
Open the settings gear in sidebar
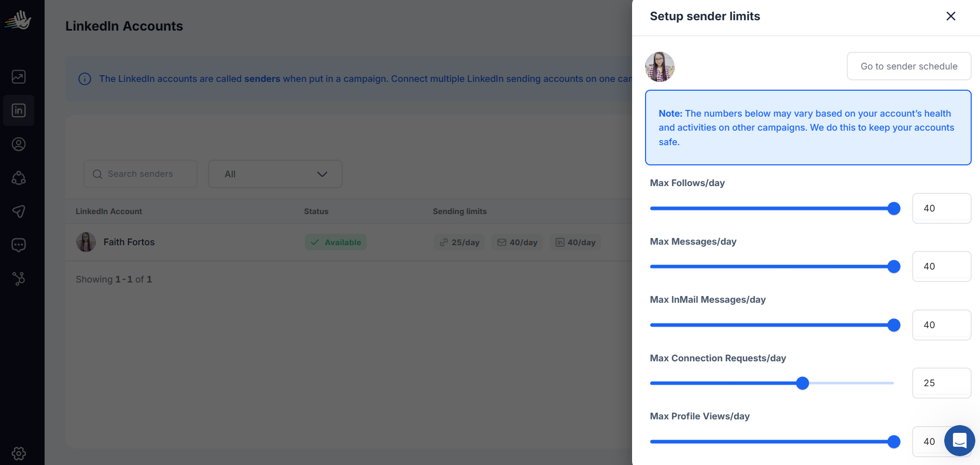19,454
